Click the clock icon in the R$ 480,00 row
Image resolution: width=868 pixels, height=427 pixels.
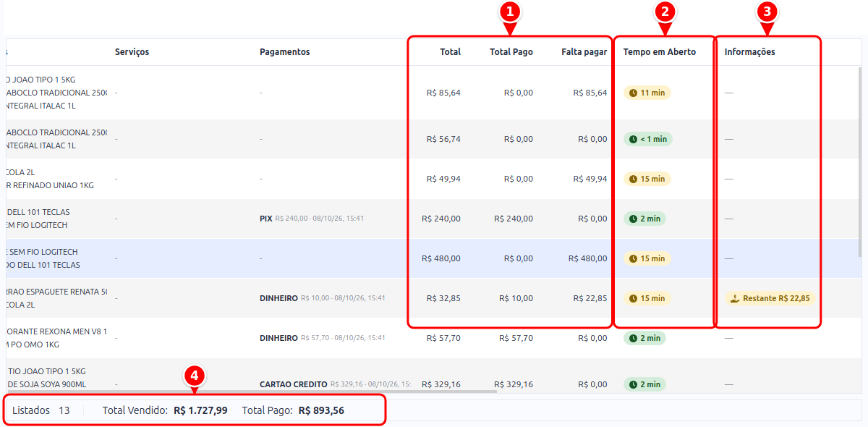click(x=634, y=258)
